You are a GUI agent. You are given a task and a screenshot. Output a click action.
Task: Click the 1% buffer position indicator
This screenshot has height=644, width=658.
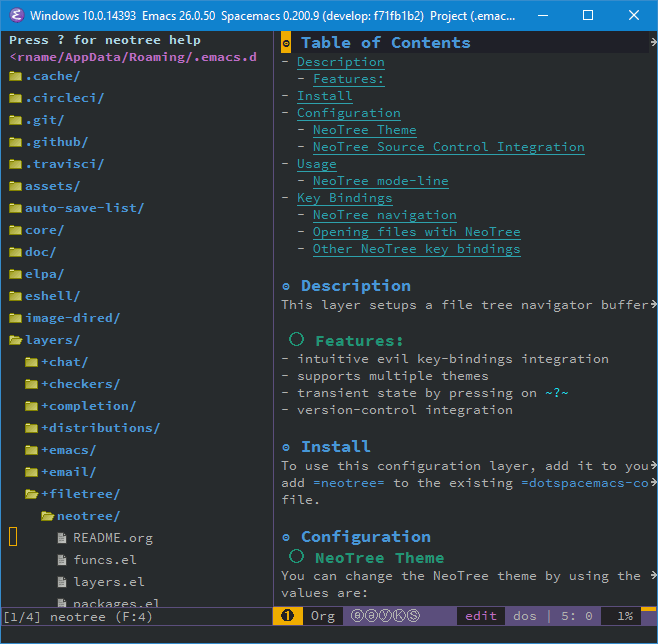coord(625,616)
